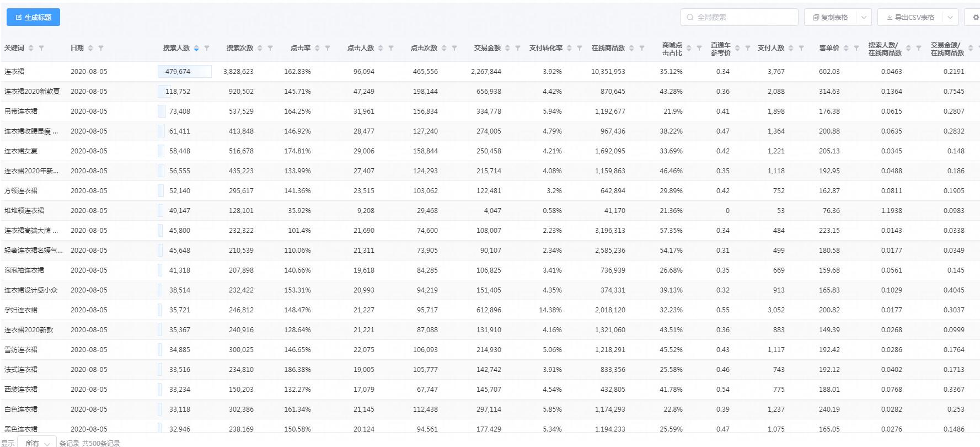
Task: Click the 162.83% click rate cell
Action: 297,72
